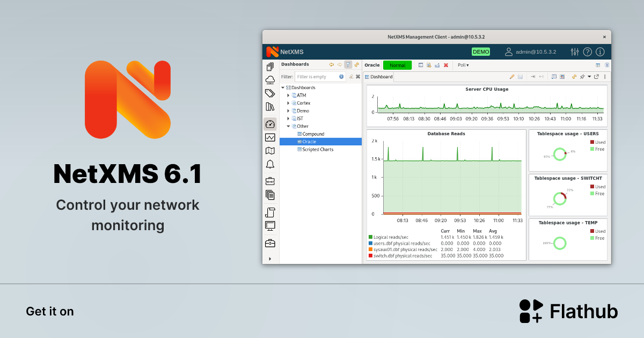Open the Poll dropdown menu
The height and width of the screenshot is (338, 644).
(x=463, y=65)
